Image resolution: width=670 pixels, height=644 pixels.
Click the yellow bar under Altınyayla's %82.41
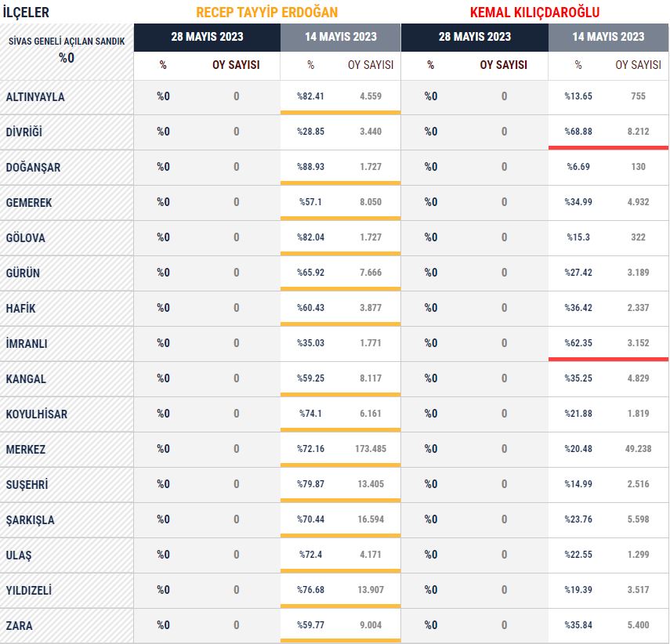pyautogui.click(x=340, y=112)
